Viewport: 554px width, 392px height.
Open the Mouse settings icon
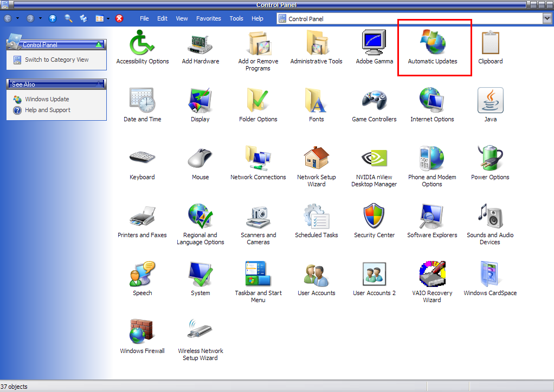coord(200,158)
